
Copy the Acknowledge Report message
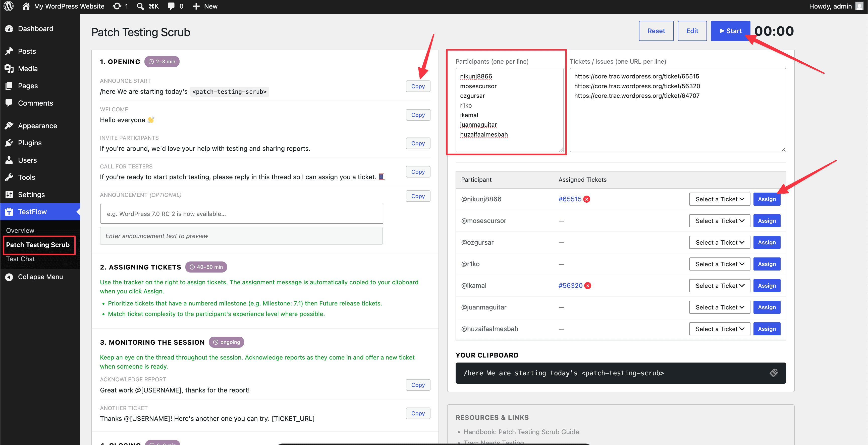(x=418, y=385)
